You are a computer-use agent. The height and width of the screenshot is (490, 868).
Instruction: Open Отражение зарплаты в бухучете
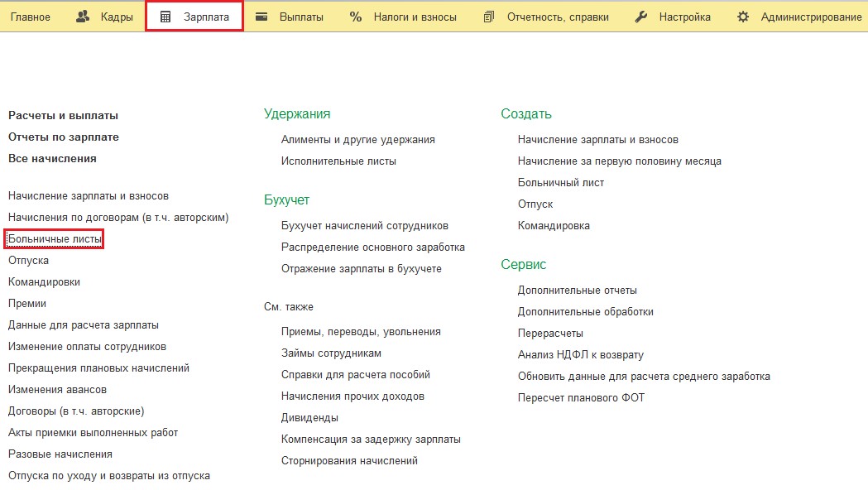361,269
